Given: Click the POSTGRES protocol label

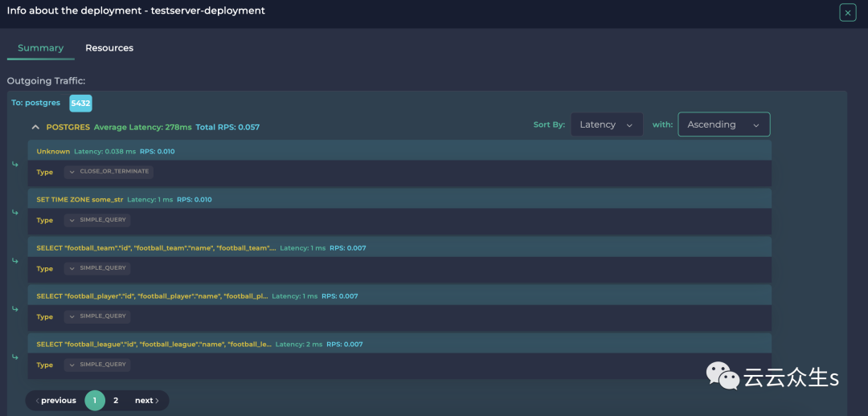Looking at the screenshot, I should [68, 127].
